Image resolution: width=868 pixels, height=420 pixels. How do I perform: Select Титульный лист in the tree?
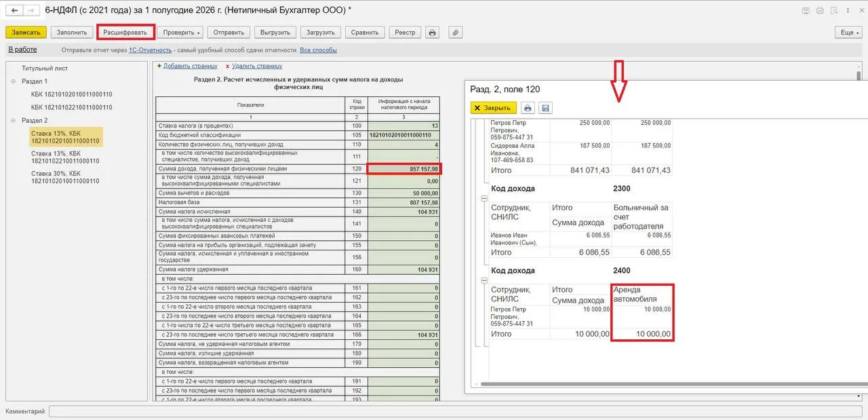point(45,69)
